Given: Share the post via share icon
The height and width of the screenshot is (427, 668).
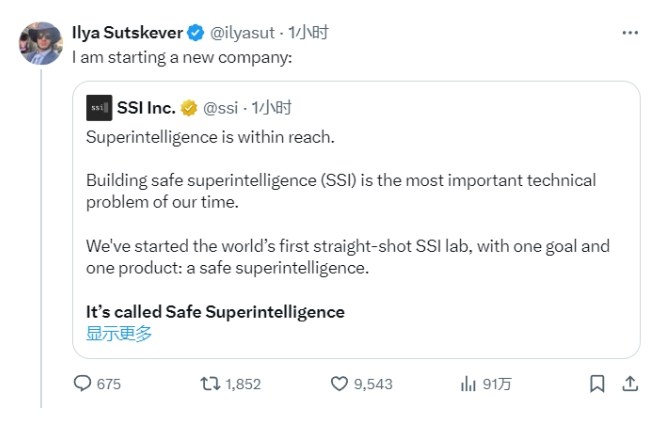Looking at the screenshot, I should [x=630, y=384].
